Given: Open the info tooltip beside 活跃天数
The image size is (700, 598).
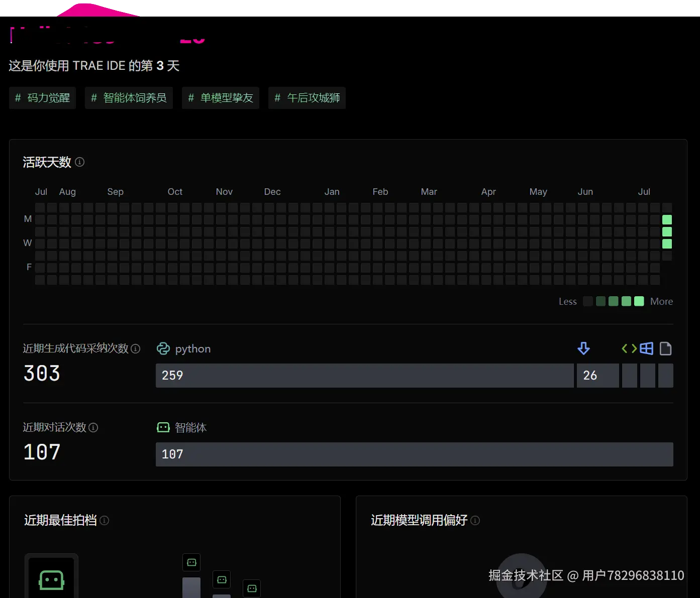Looking at the screenshot, I should (x=79, y=162).
